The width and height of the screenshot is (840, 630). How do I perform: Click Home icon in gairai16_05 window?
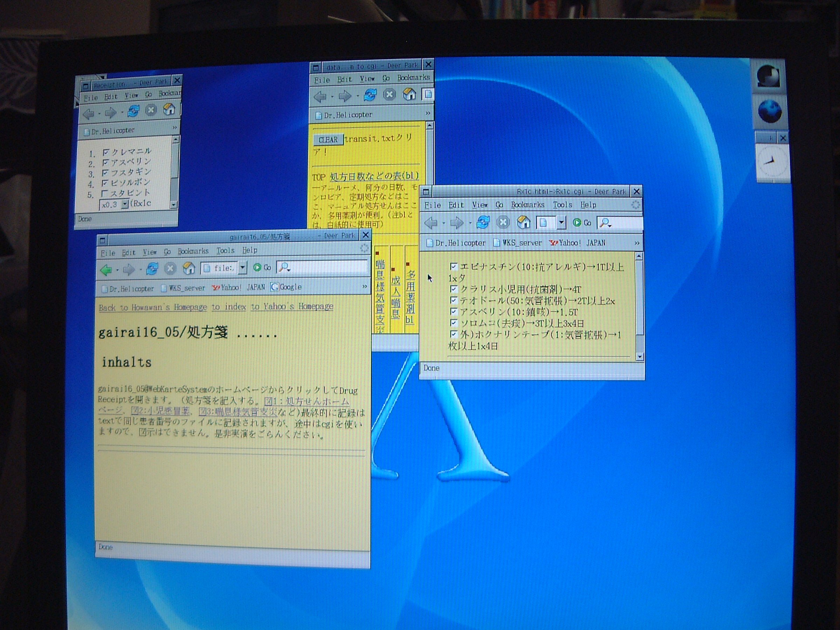click(189, 268)
